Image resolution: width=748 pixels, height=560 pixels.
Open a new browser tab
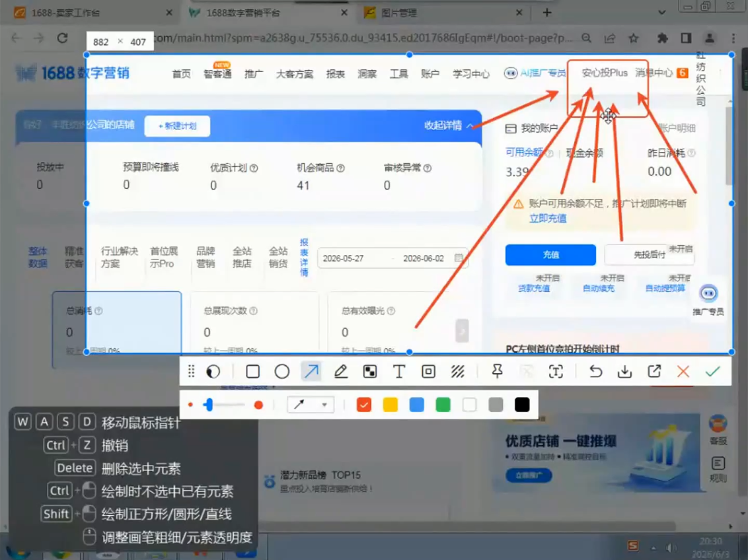tap(547, 13)
